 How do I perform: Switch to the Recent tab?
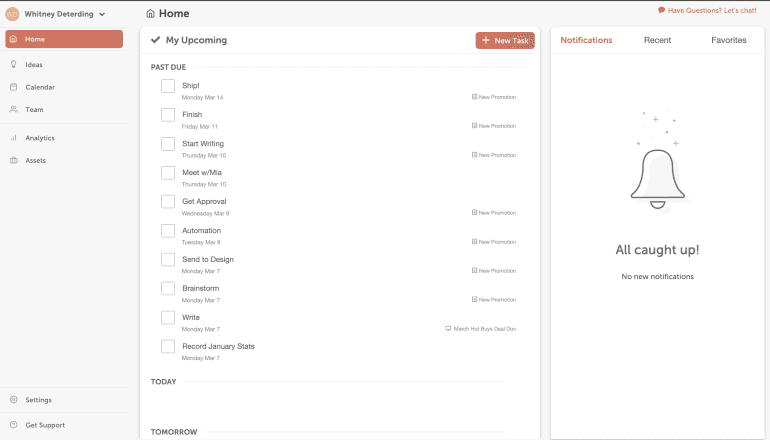tap(657, 40)
